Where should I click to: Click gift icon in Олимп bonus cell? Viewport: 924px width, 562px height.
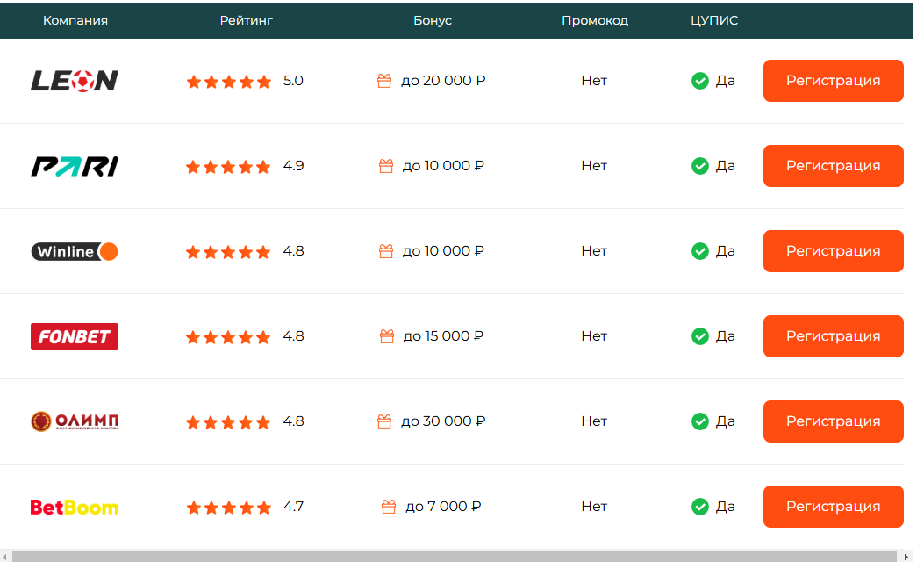click(x=384, y=421)
